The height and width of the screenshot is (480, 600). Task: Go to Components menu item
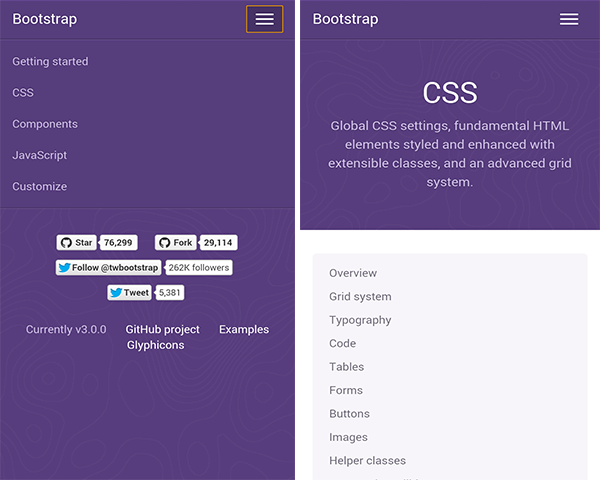45,124
